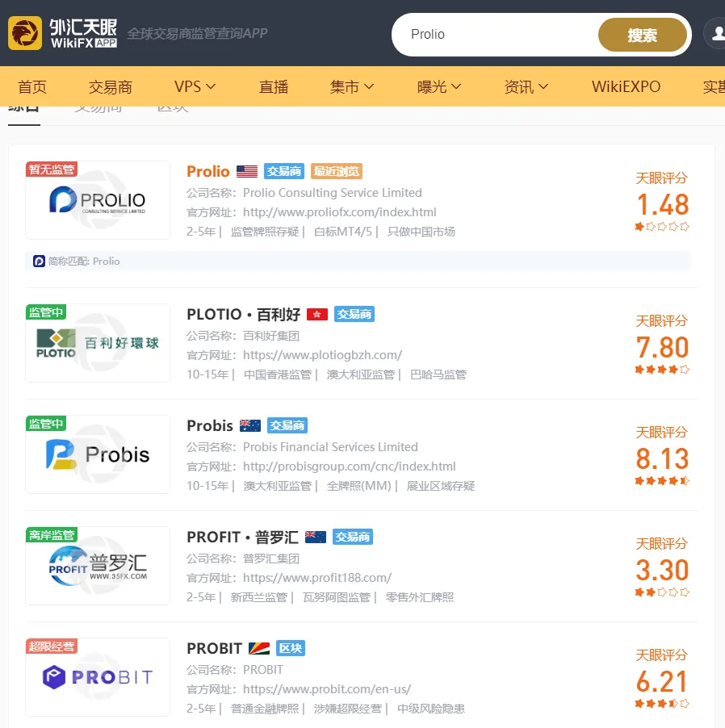Open the Prolio broker title link
This screenshot has height=728, width=725.
pos(208,171)
